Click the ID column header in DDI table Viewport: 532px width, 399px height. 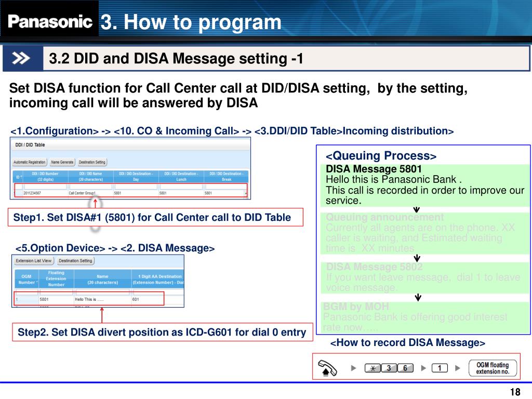pos(18,177)
